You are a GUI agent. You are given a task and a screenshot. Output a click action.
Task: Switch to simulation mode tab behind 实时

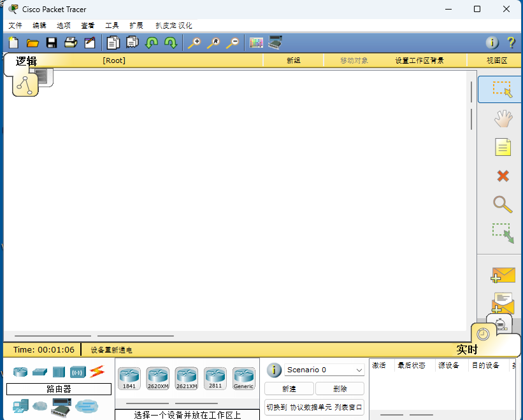coord(499,323)
